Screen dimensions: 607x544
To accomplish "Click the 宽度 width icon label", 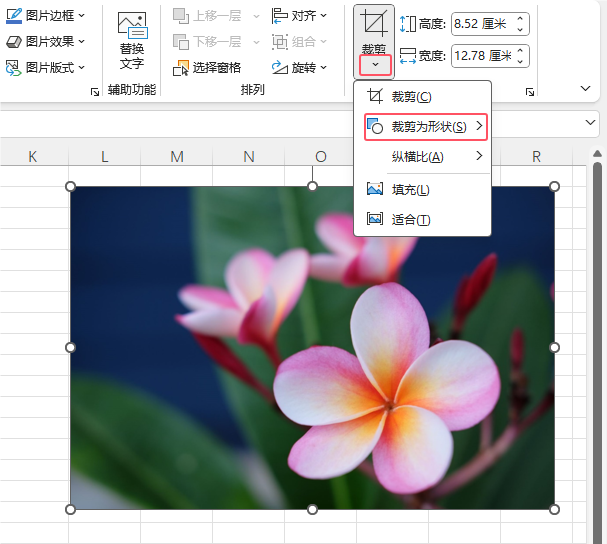I will point(408,56).
